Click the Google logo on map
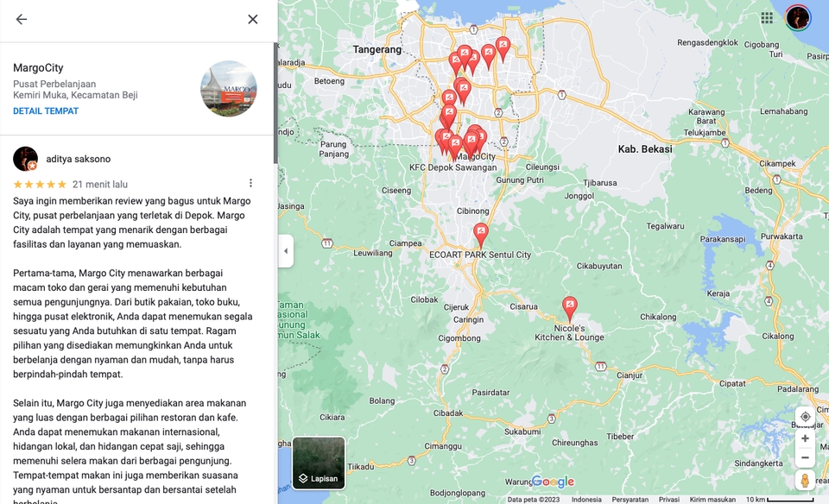The image size is (829, 504). click(x=553, y=482)
